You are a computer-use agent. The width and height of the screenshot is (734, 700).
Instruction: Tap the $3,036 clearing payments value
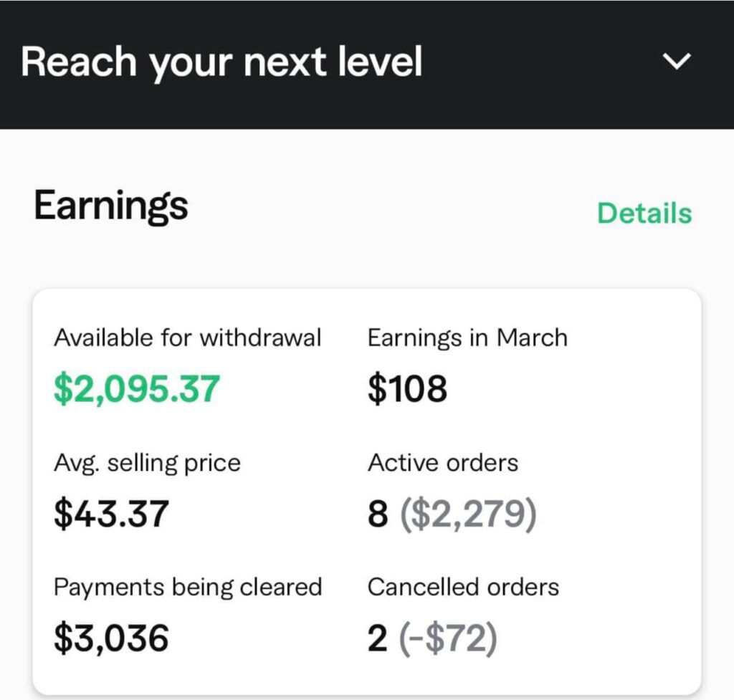coord(112,638)
